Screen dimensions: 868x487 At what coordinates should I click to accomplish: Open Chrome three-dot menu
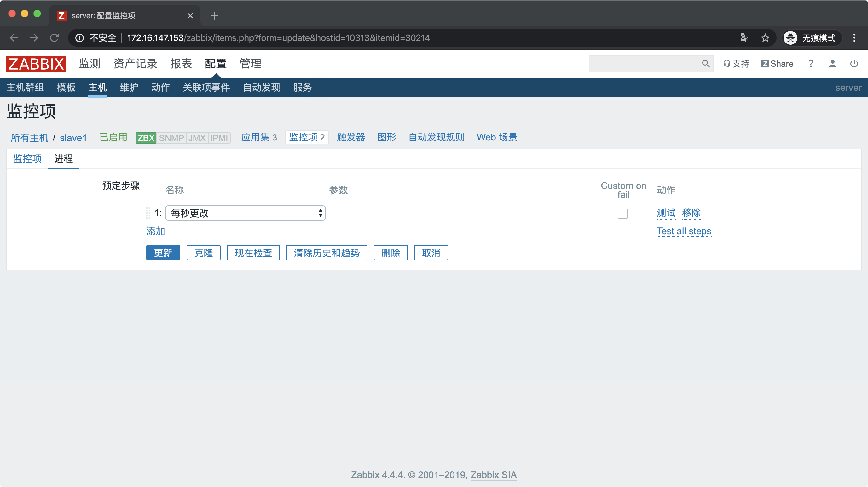point(854,38)
